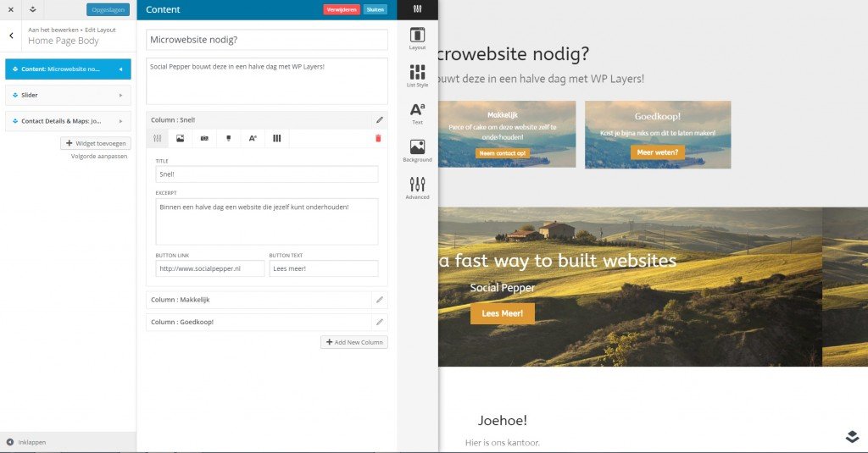Click column Excerpt textarea
868x453 pixels.
[x=267, y=221]
